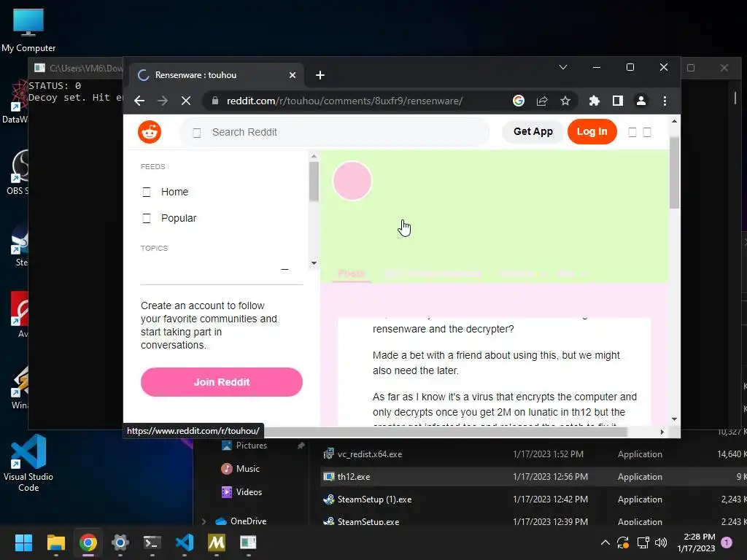This screenshot has height=560, width=747.
Task: Bookmark this page with the star icon
Action: pyautogui.click(x=565, y=101)
